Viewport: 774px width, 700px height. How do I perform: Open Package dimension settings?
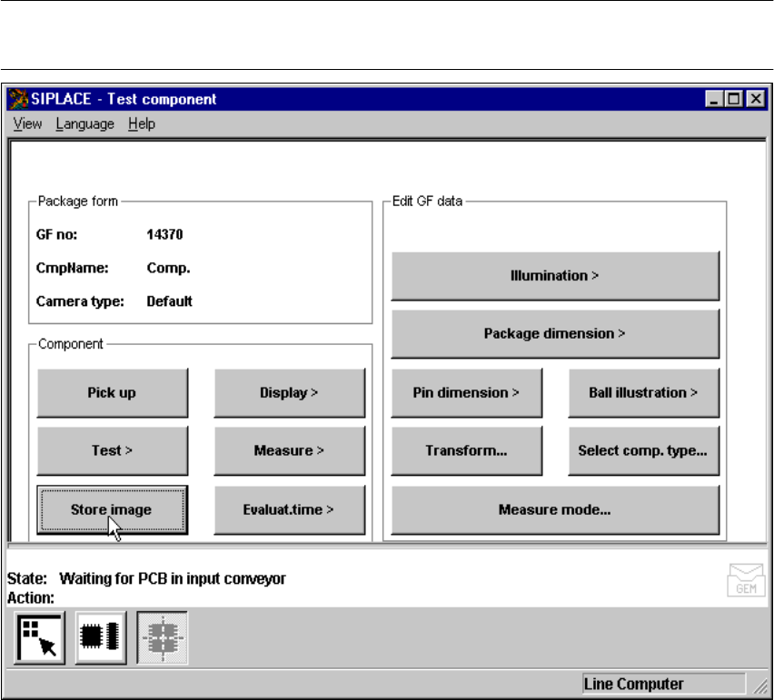pyautogui.click(x=554, y=334)
